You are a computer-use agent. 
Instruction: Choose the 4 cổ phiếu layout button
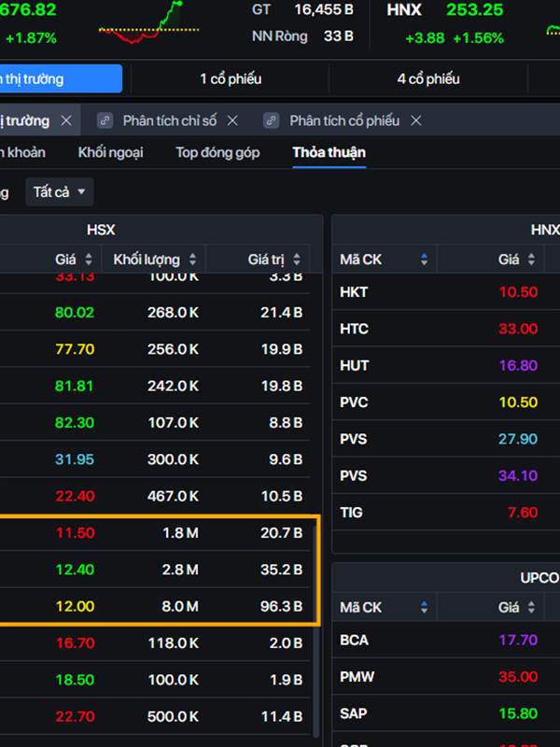(x=428, y=79)
